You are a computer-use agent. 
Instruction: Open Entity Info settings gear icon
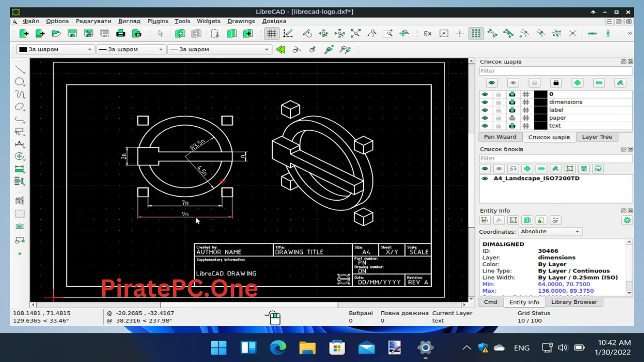(x=627, y=220)
